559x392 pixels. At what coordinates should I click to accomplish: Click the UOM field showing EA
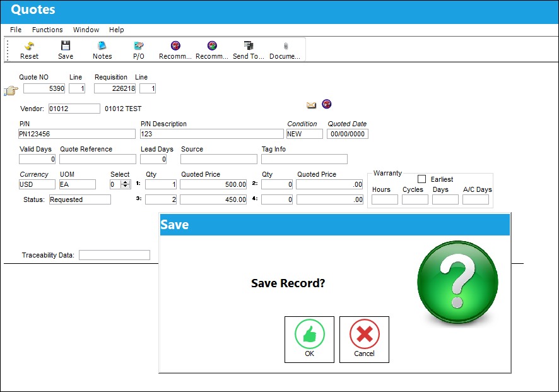[x=78, y=184]
